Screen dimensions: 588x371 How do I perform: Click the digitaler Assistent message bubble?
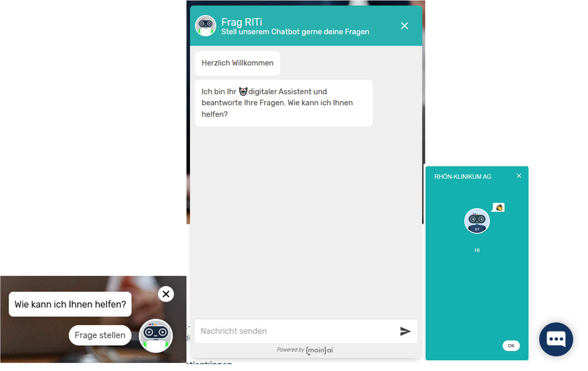click(284, 103)
